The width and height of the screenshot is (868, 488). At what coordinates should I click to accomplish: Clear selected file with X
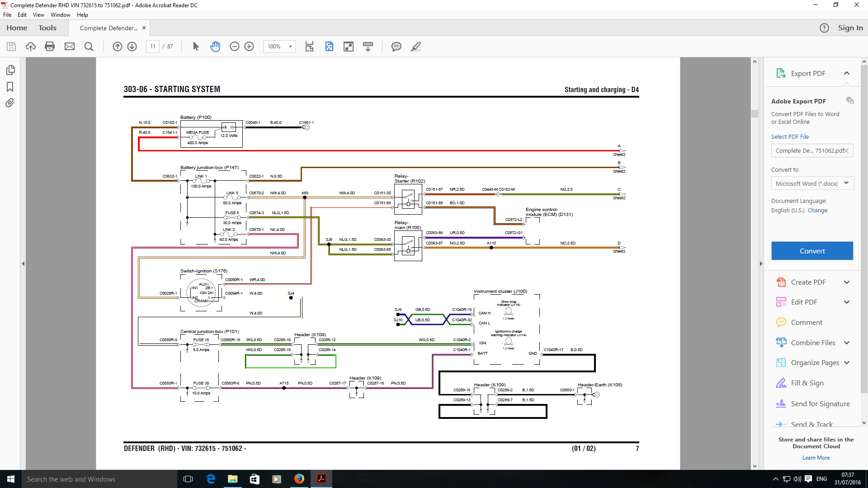click(x=846, y=151)
